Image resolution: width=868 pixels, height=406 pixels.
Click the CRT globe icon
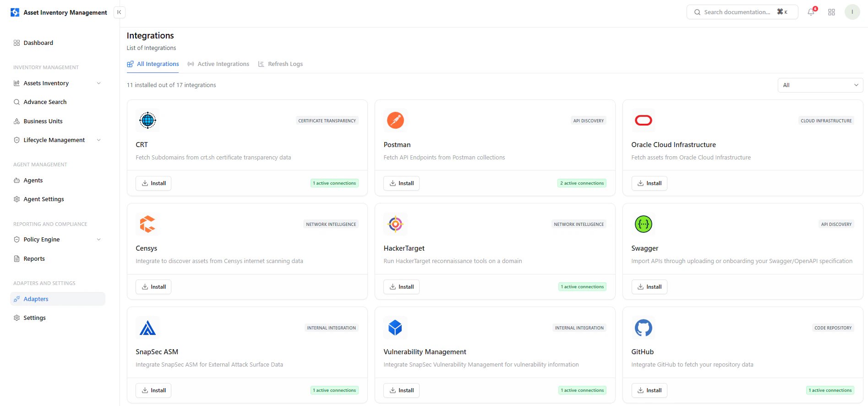[147, 121]
